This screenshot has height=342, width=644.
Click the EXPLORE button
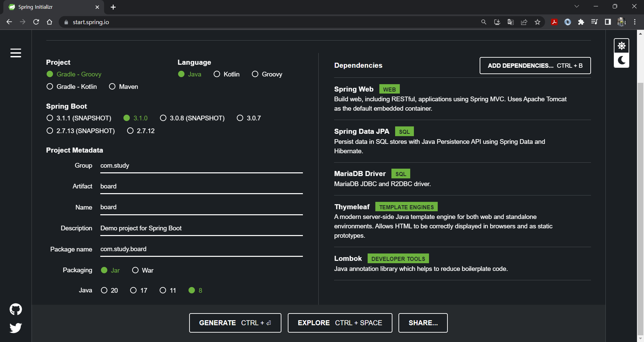[340, 323]
